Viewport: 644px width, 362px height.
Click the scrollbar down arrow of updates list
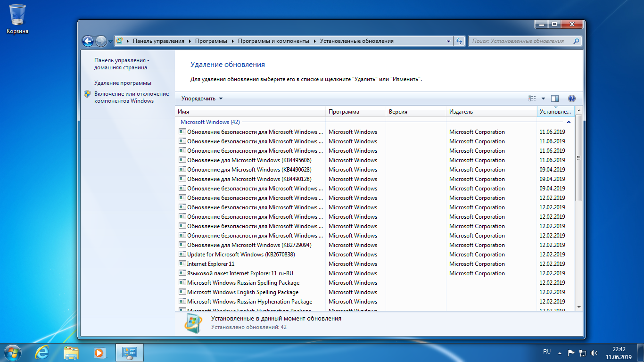[x=578, y=306]
